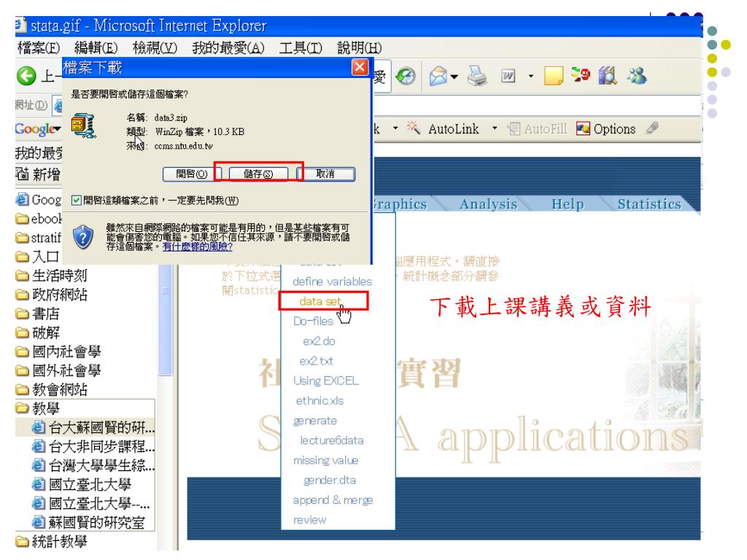Expand the AutoLink dropdown arrow
Viewport: 747px width, 560px height.
pos(495,128)
